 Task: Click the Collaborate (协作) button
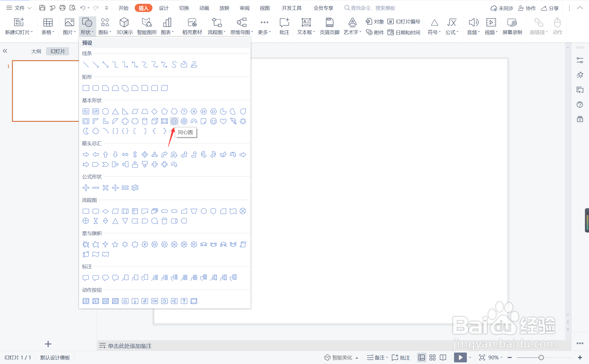click(527, 8)
